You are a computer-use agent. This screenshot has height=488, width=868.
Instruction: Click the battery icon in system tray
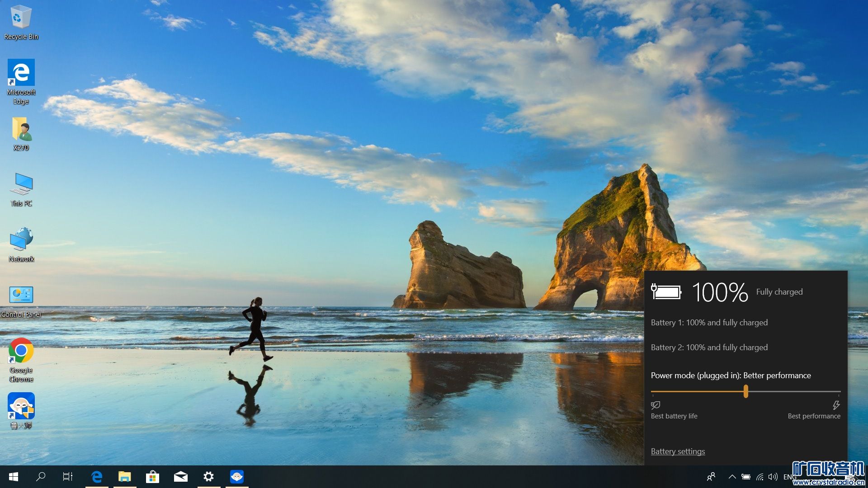746,477
